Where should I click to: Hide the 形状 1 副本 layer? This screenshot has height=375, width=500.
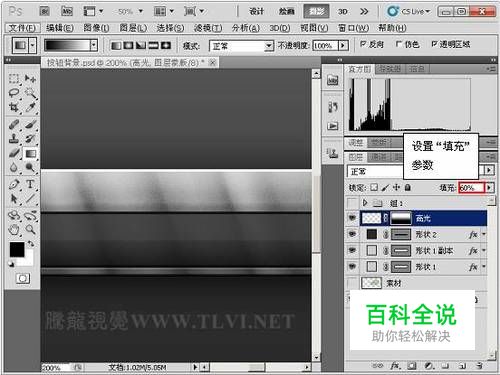click(352, 250)
